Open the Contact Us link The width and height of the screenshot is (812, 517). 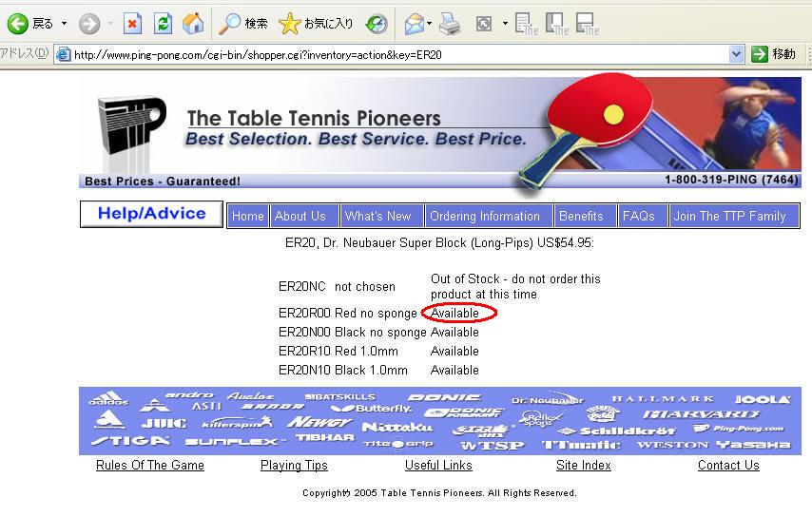pyautogui.click(x=728, y=466)
